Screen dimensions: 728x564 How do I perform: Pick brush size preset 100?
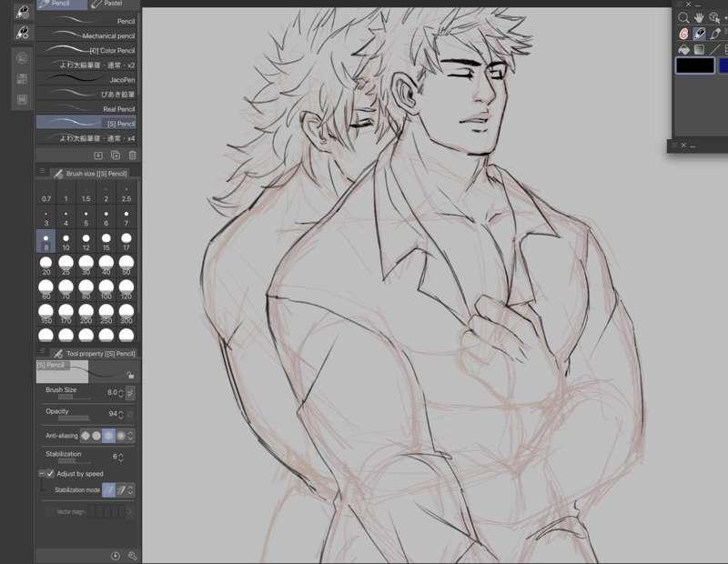(x=106, y=289)
